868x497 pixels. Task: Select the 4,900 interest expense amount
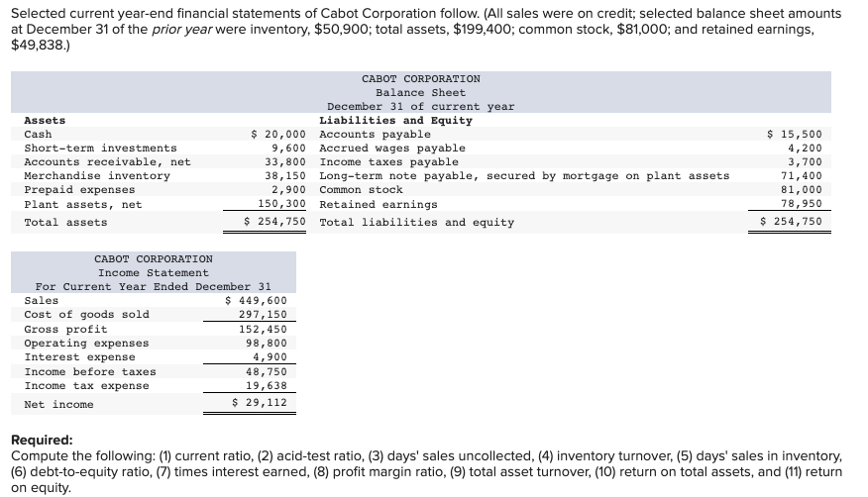271,357
